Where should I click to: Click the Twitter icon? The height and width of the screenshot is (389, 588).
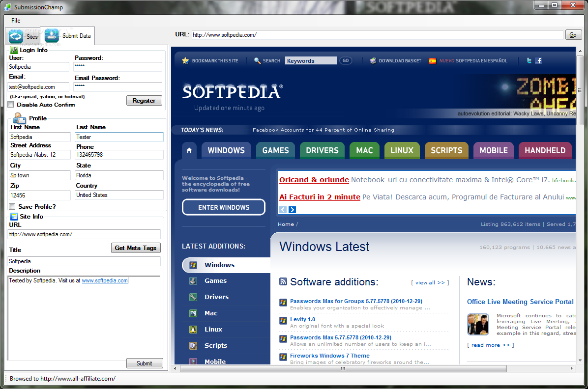point(529,60)
